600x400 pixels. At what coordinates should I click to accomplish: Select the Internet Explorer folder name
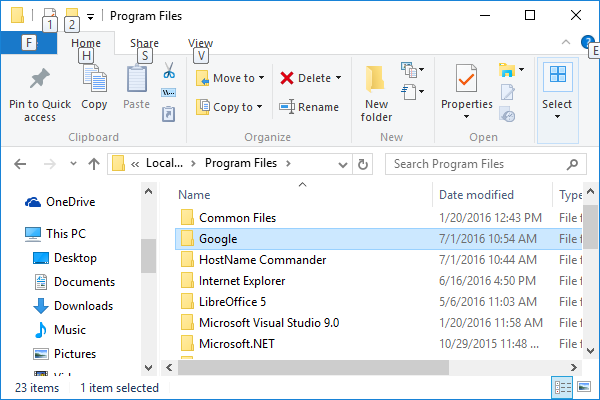pos(242,281)
